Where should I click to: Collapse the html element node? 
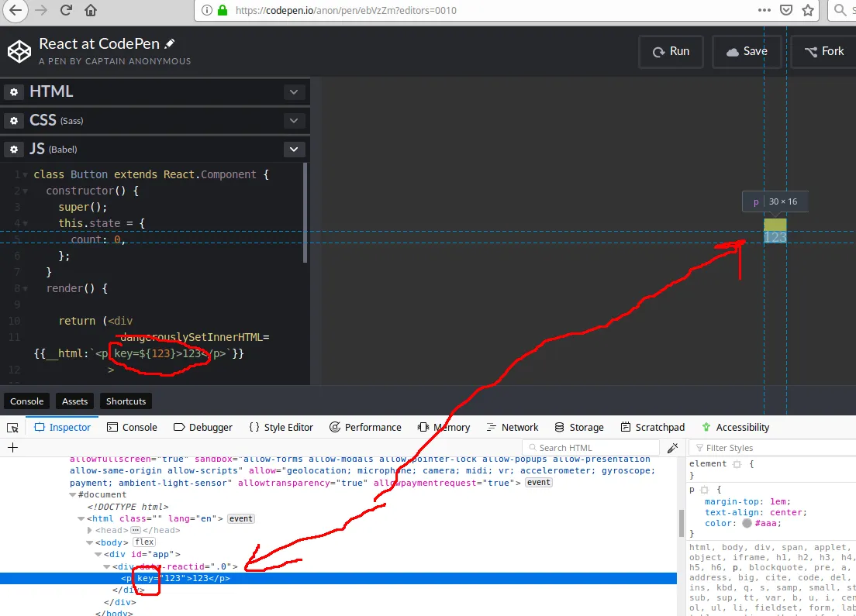(81, 519)
